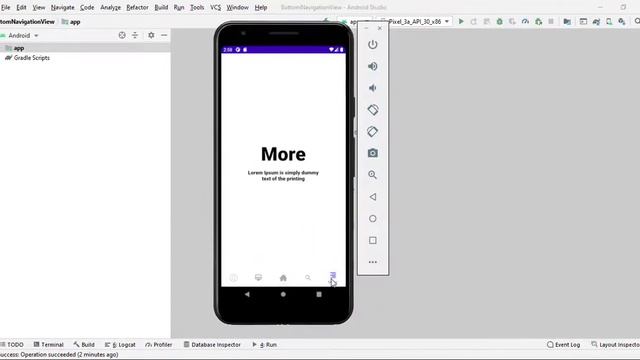Take an emulator screenshot with camera icon
640x360 pixels.
click(x=373, y=153)
